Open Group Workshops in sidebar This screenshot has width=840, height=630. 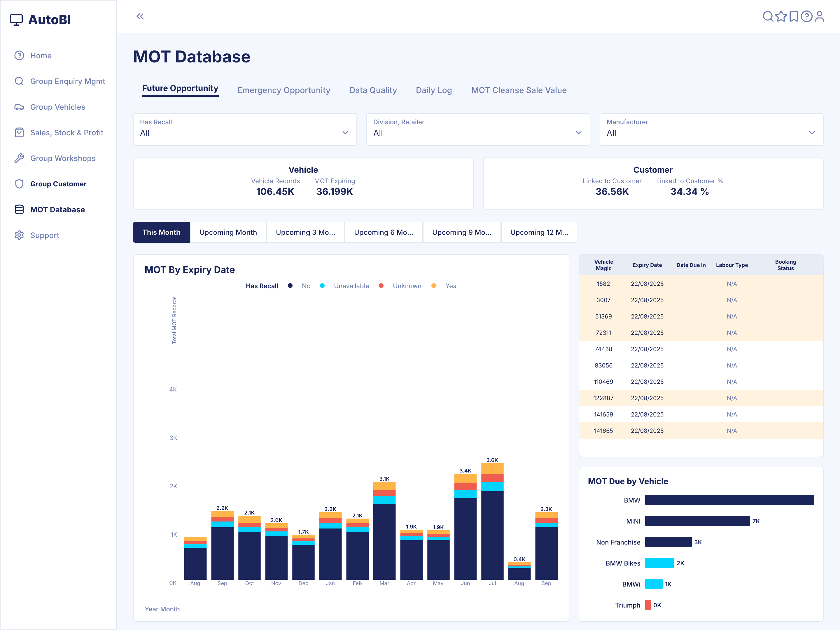pos(63,158)
